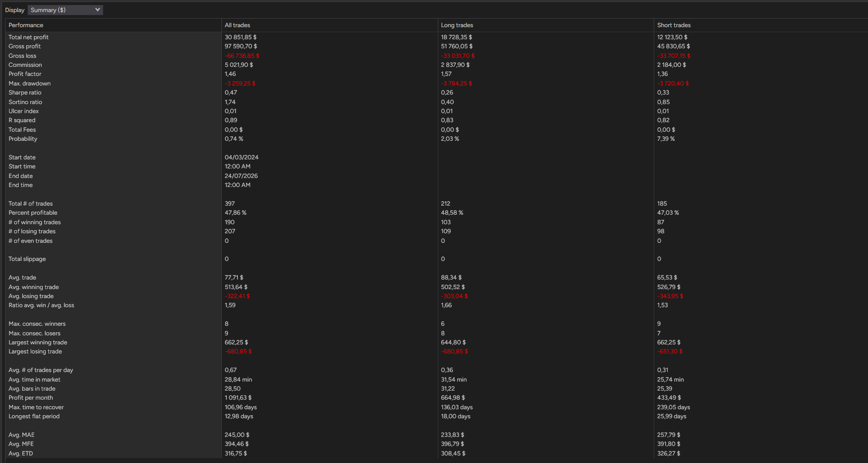
Task: Click All trades net profit 30 851,85 $
Action: 241,37
